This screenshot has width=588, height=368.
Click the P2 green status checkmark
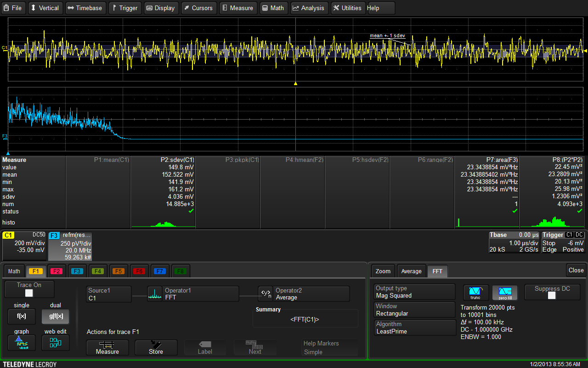pos(191,211)
